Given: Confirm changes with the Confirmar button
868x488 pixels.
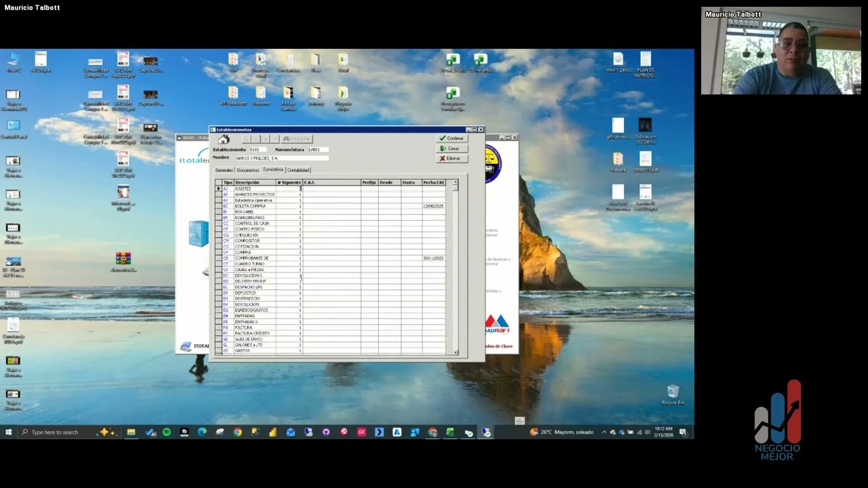Looking at the screenshot, I should point(452,138).
